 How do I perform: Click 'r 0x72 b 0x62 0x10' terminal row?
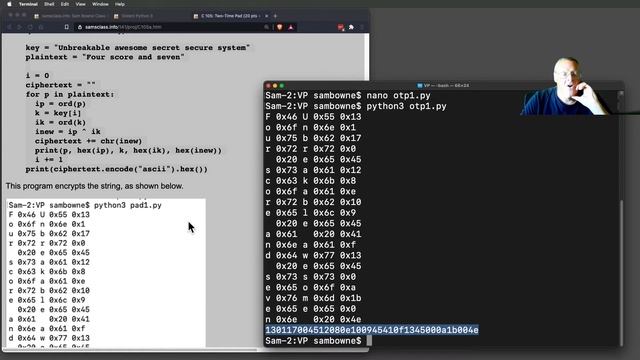point(313,202)
